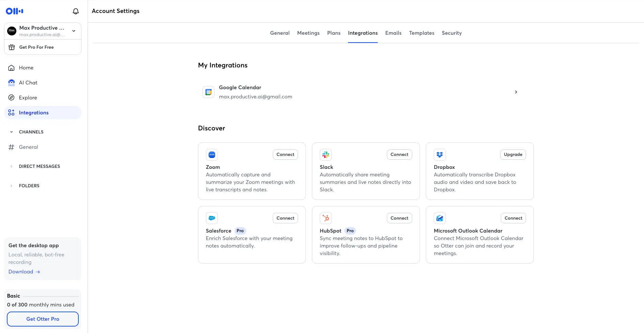Click the Integrations sidebar icon

point(11,113)
